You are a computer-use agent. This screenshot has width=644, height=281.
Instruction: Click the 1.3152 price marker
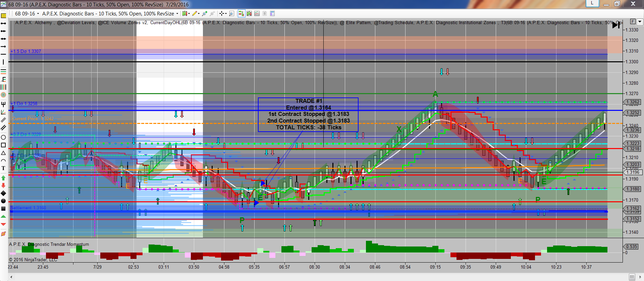coord(633,219)
